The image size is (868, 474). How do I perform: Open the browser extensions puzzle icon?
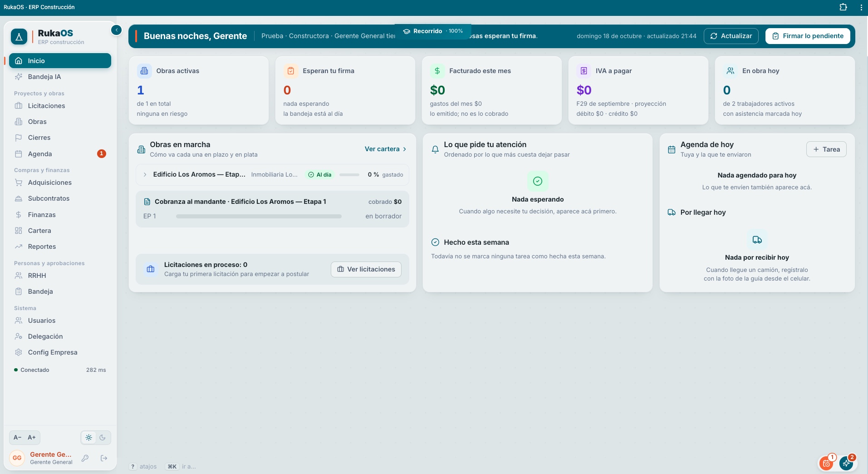(x=843, y=7)
